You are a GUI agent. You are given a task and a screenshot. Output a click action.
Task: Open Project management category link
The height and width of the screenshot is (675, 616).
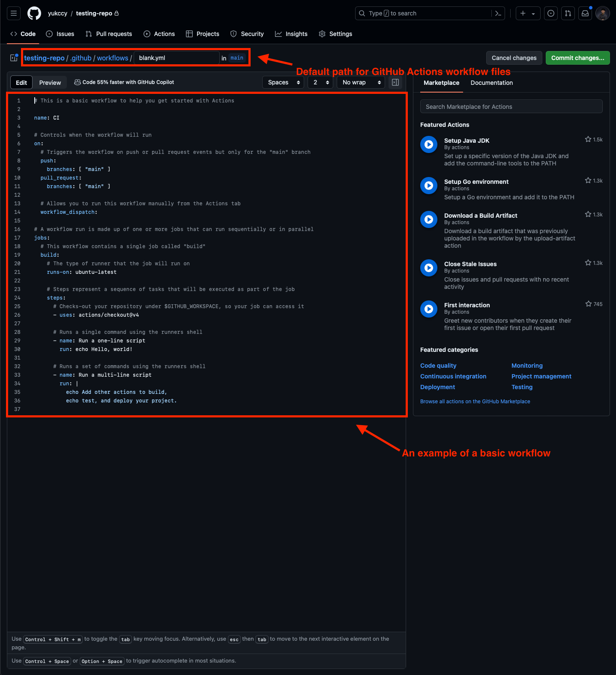pyautogui.click(x=541, y=376)
